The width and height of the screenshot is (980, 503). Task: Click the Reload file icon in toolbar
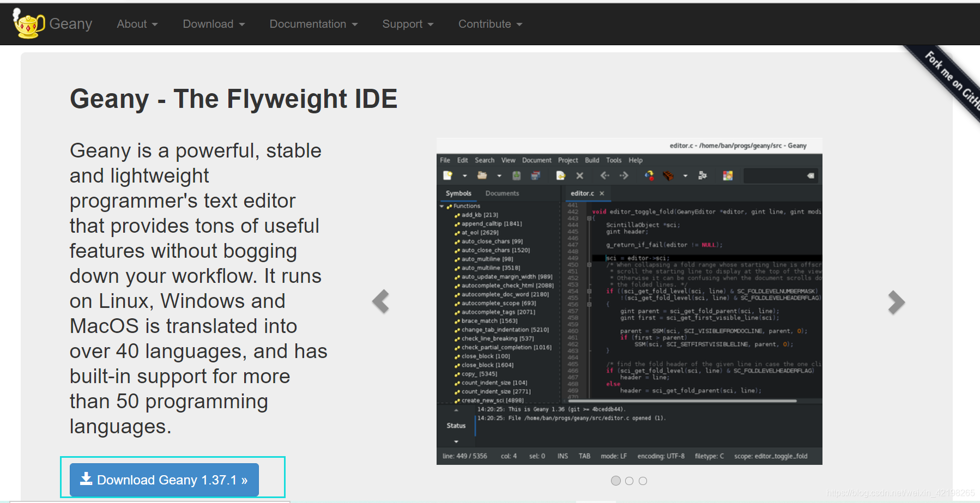(x=560, y=175)
